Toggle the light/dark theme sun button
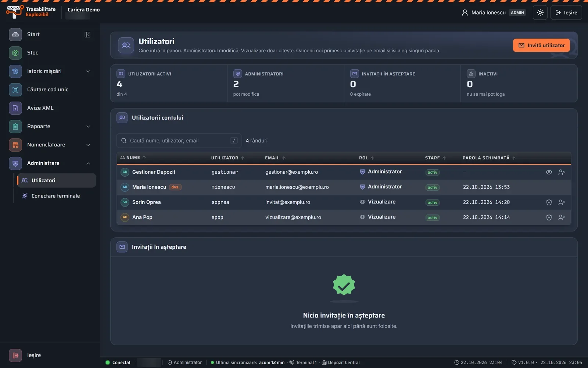Viewport: 588px width, 368px height. 540,13
